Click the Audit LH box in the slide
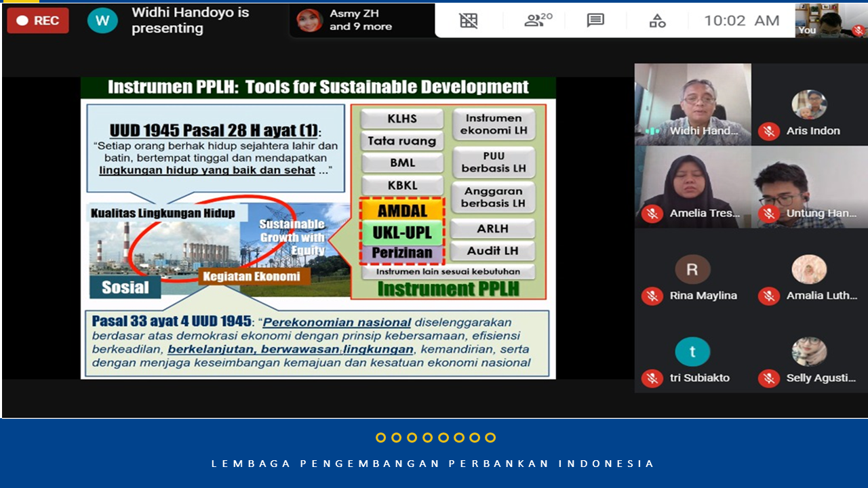Screen dimensions: 868x488 click(x=493, y=251)
